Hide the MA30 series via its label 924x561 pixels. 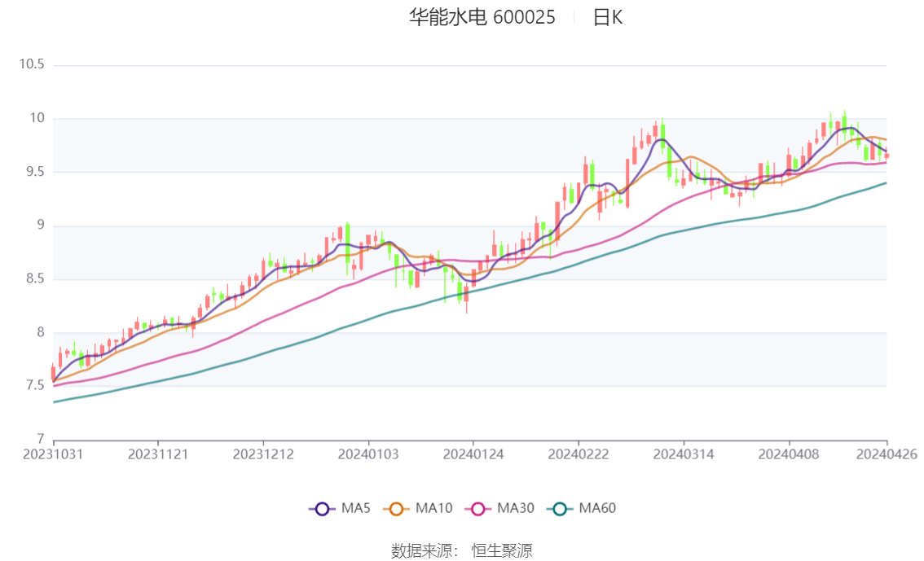[x=516, y=508]
